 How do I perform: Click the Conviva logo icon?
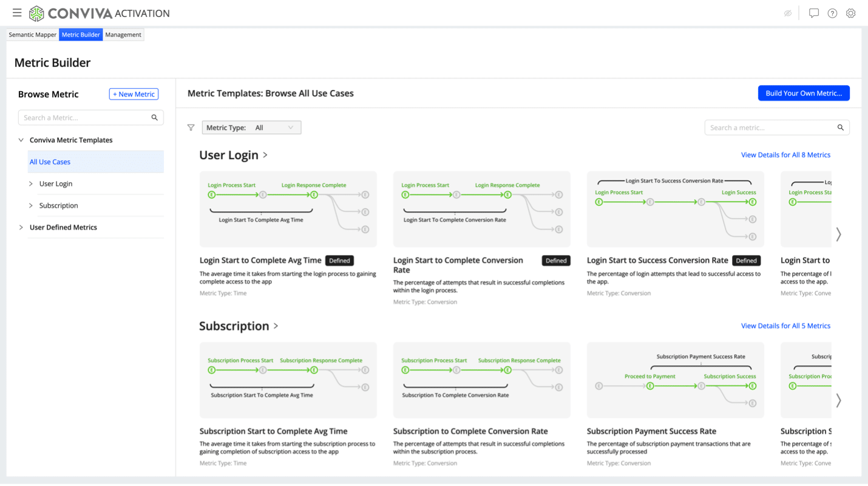[36, 13]
